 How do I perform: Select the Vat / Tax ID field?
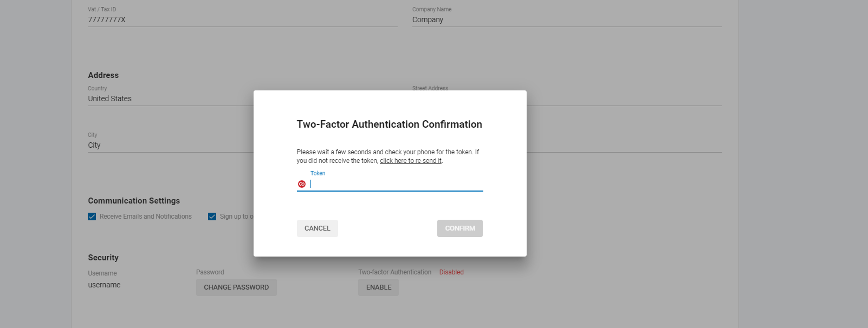pos(242,20)
